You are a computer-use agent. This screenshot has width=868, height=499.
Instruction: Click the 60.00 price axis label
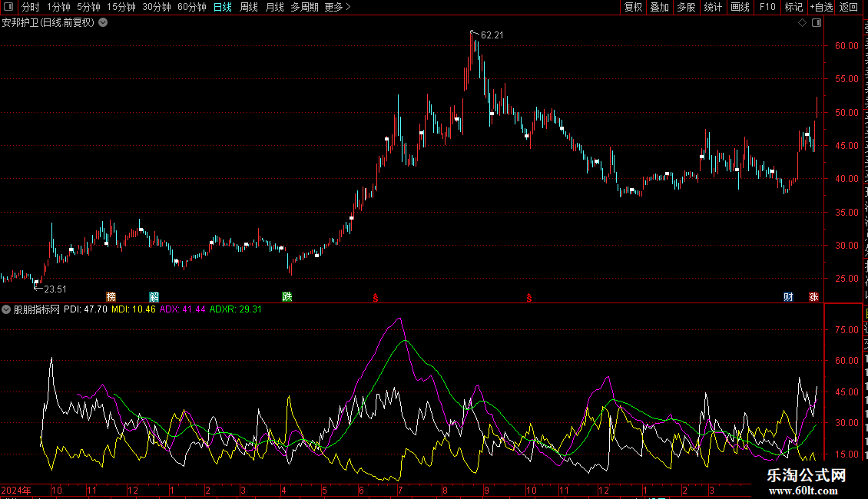(x=847, y=46)
